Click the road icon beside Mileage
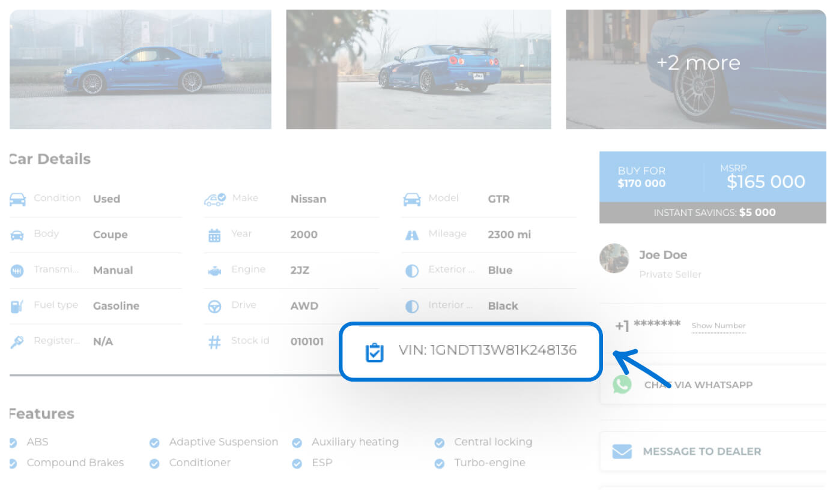Image resolution: width=836 pixels, height=504 pixels. (x=412, y=235)
